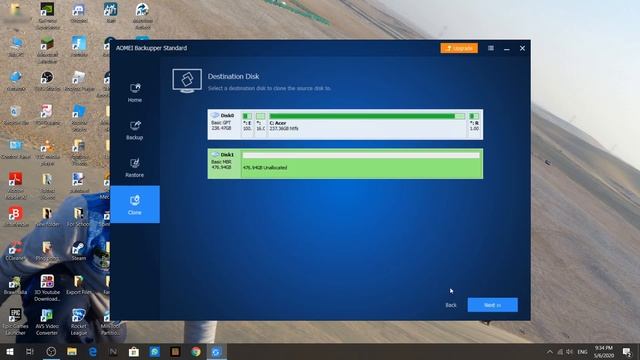Open the Export Files desktop folder
The image size is (640, 360).
point(78,285)
